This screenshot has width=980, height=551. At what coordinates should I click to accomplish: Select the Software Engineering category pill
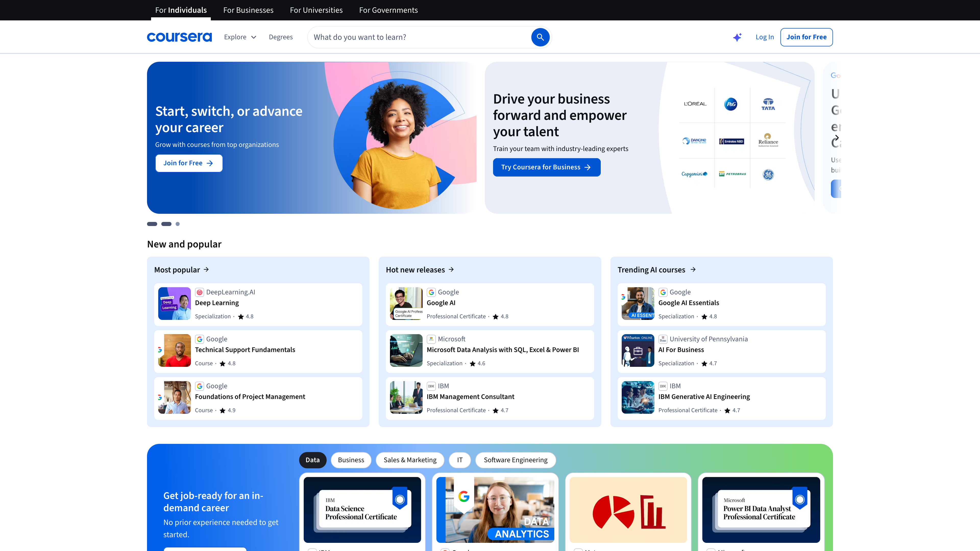[x=516, y=460]
